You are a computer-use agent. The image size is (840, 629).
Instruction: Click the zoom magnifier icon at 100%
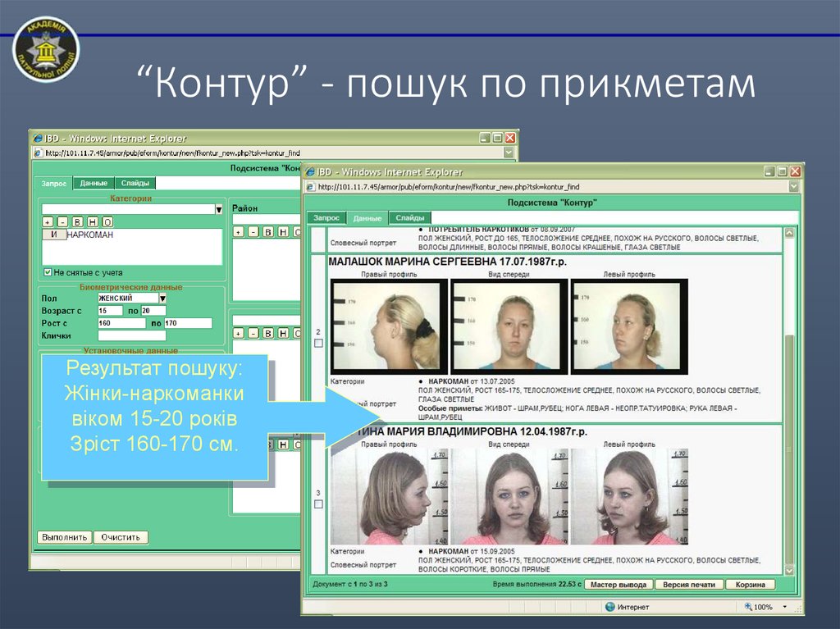coord(748,607)
